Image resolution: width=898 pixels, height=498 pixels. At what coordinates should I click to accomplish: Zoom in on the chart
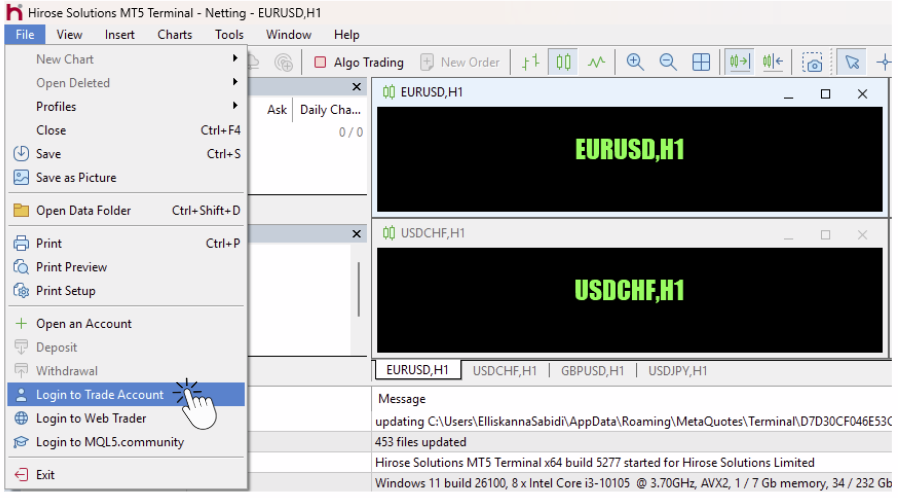click(x=635, y=62)
